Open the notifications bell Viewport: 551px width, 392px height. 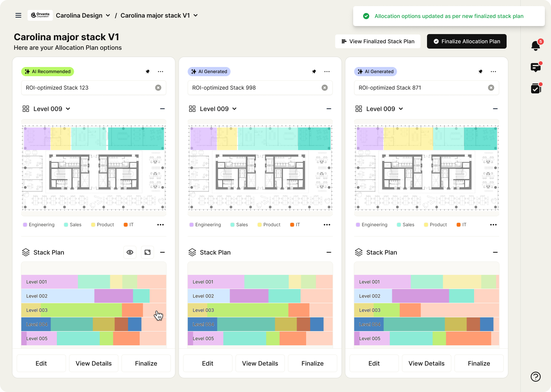point(536,46)
